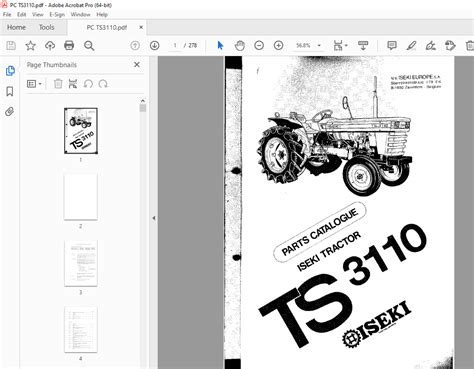Open the Help menu
Screen dimensions: 474x369
pyautogui.click(x=102, y=15)
